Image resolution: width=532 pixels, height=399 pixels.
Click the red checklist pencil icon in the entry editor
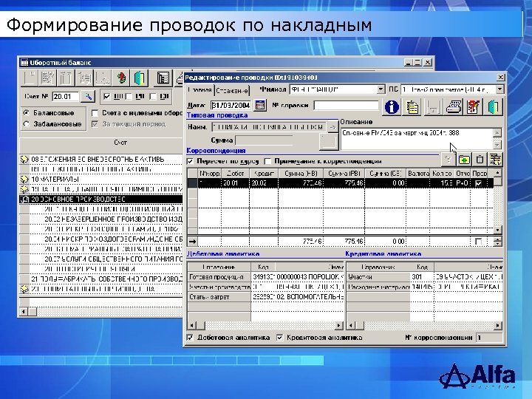click(x=474, y=106)
